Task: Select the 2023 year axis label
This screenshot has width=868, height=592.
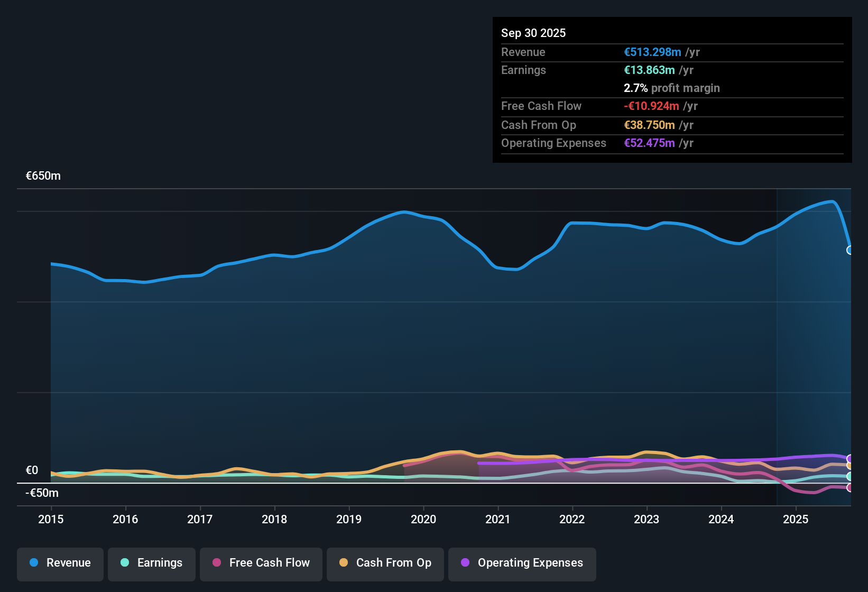Action: coord(647,520)
